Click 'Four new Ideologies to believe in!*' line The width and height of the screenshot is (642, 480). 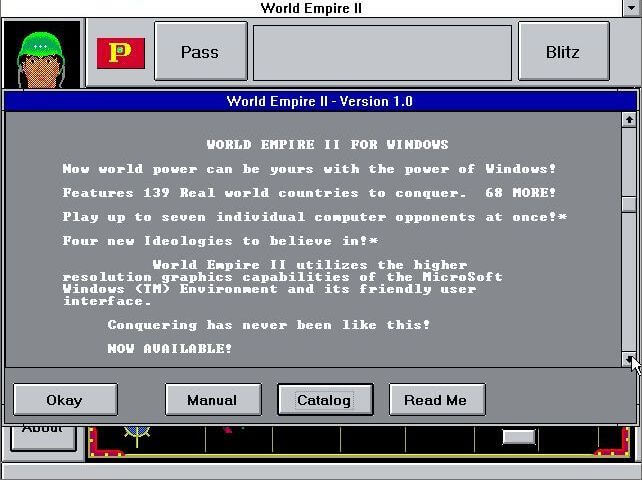(220, 241)
